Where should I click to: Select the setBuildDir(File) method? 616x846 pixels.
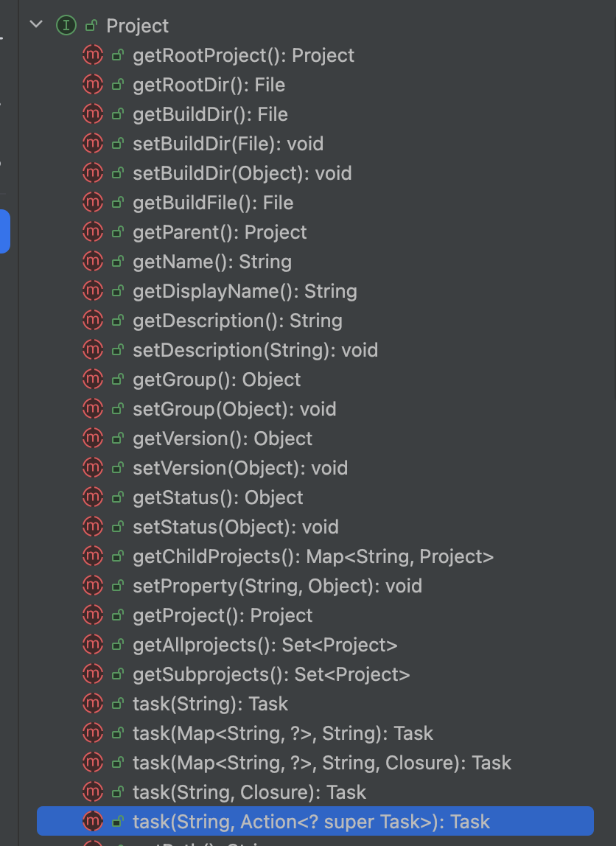click(x=228, y=143)
